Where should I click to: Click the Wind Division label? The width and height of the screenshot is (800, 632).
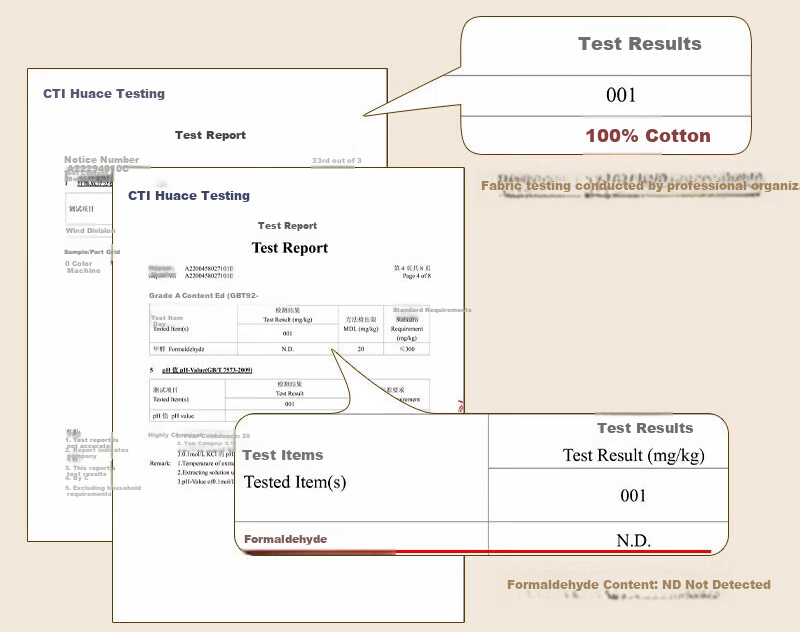pyautogui.click(x=90, y=231)
